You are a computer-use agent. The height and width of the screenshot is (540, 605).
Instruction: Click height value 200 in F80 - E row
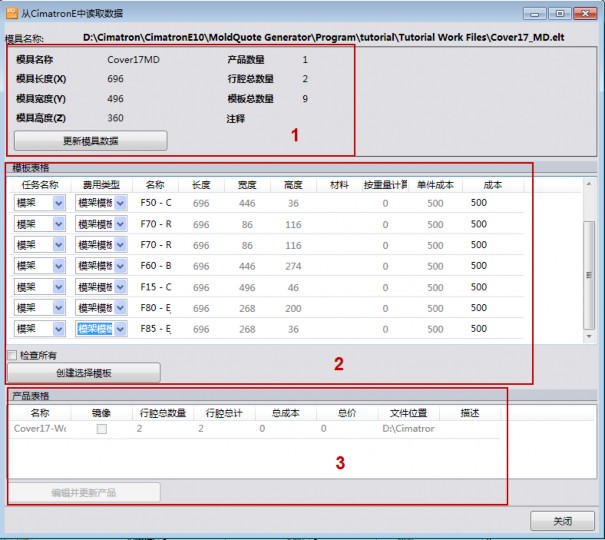(293, 308)
